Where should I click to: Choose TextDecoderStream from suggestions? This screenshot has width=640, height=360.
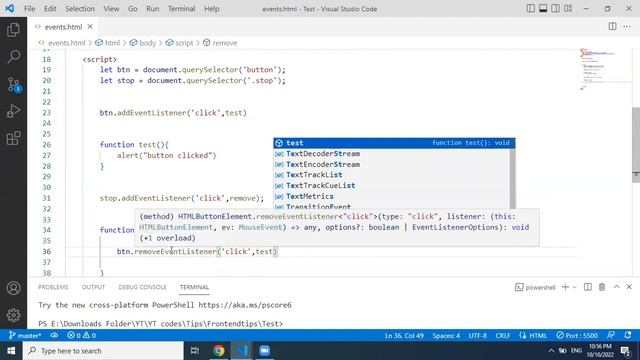391,153
